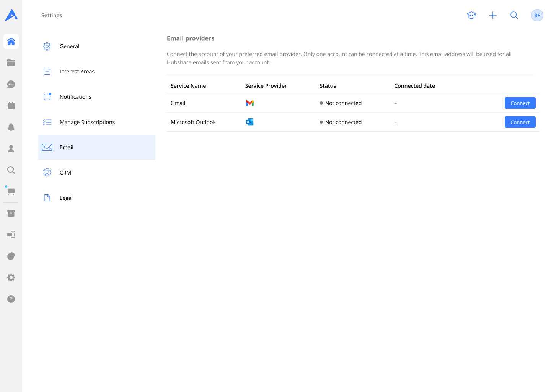Viewport: 551px width, 392px height.
Task: Open the folder icon in left sidebar
Action: coord(11,63)
